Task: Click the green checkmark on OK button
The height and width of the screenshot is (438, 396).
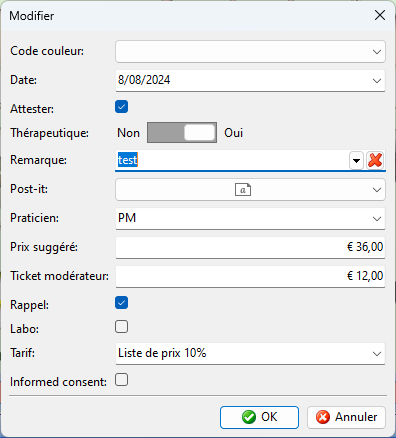Action: [x=249, y=417]
